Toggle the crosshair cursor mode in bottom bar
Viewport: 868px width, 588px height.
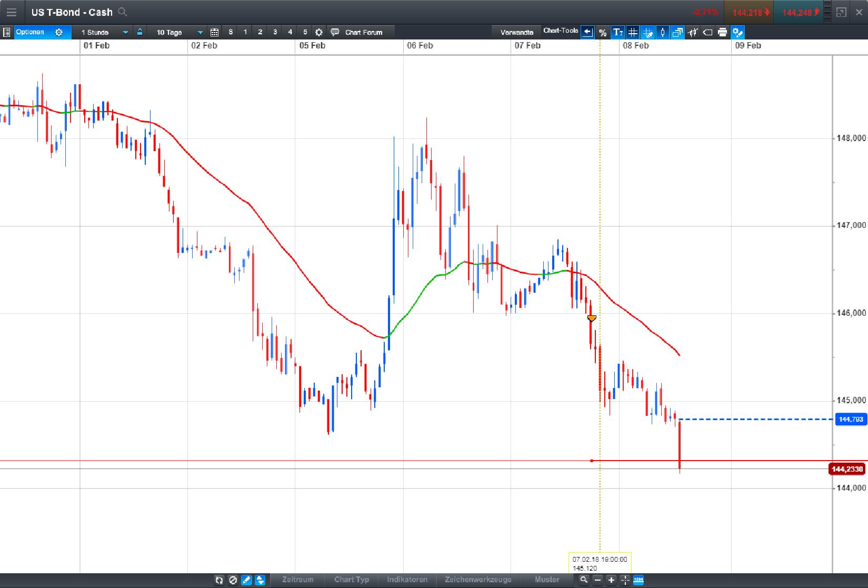[625, 580]
